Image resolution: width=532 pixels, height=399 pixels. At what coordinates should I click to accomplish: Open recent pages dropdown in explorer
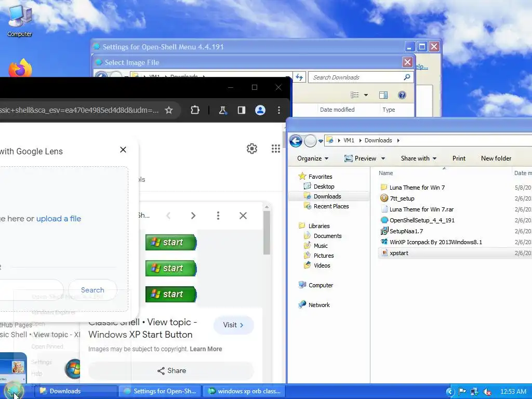click(x=321, y=141)
